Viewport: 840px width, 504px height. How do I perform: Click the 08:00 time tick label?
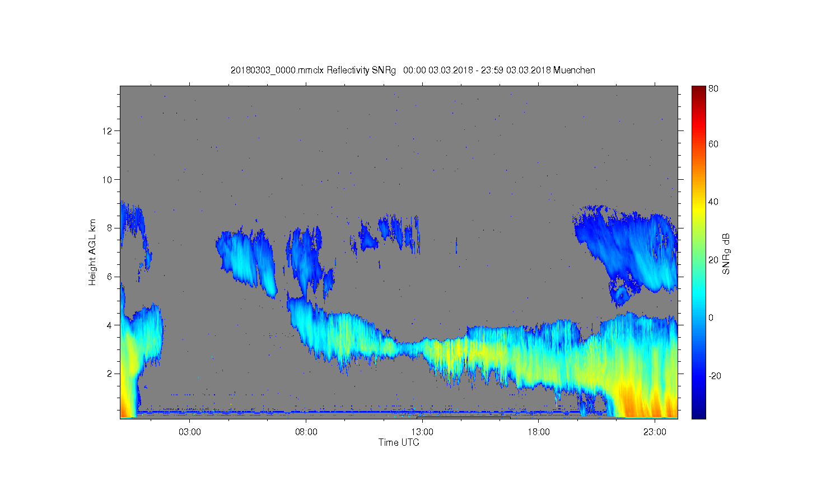[x=306, y=432]
